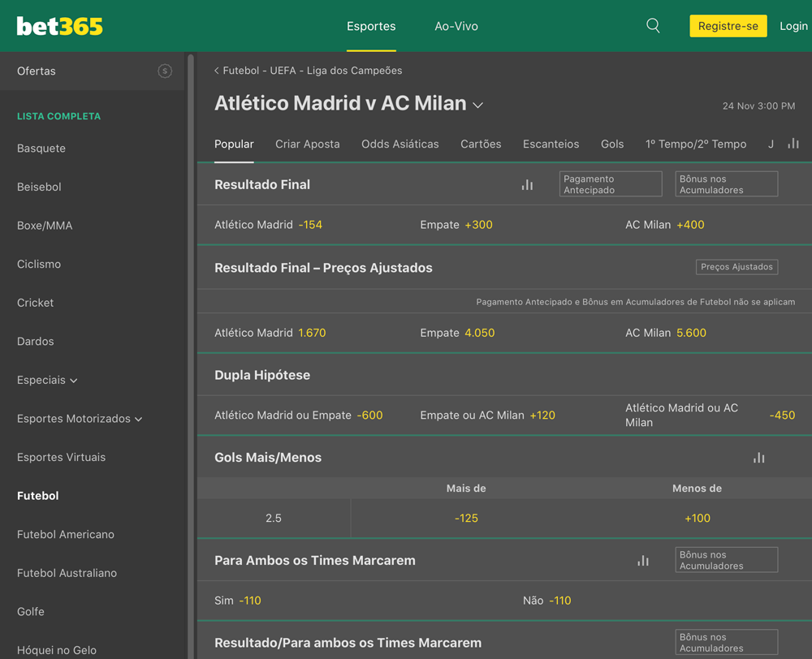
Task: Open the Cartões tab
Action: coord(481,144)
